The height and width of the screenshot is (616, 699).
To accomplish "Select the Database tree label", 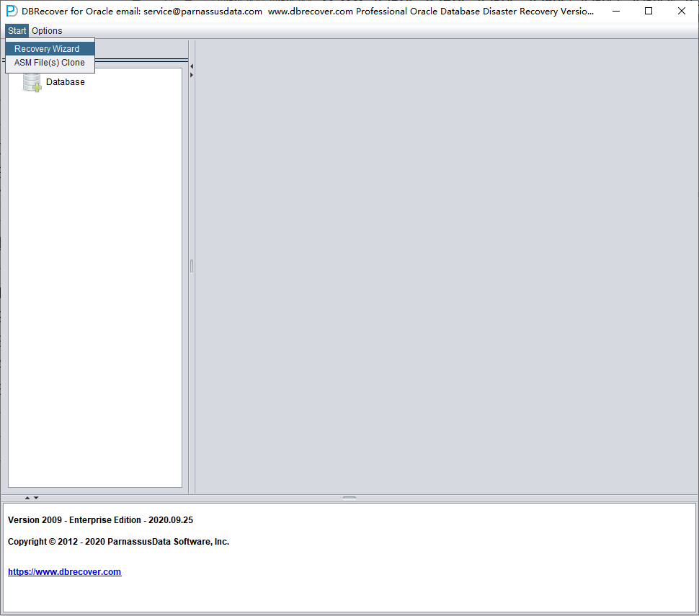I will pos(65,82).
